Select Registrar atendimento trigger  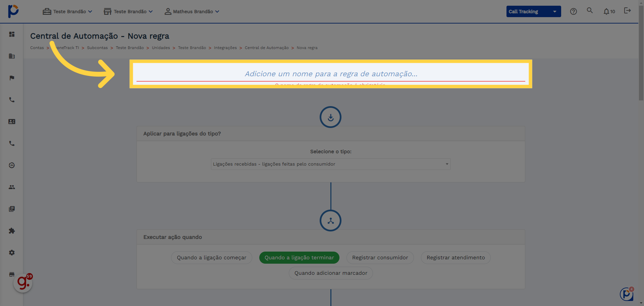pos(456,258)
